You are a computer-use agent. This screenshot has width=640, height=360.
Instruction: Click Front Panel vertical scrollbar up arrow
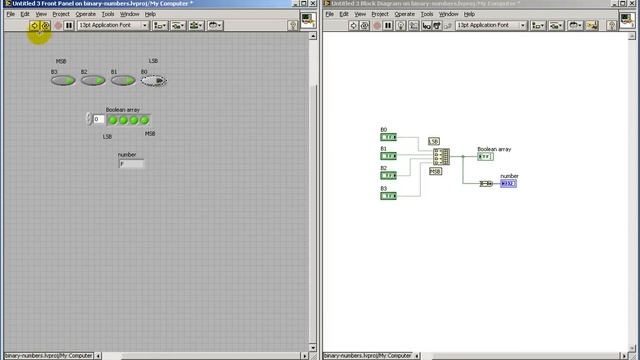pos(313,36)
